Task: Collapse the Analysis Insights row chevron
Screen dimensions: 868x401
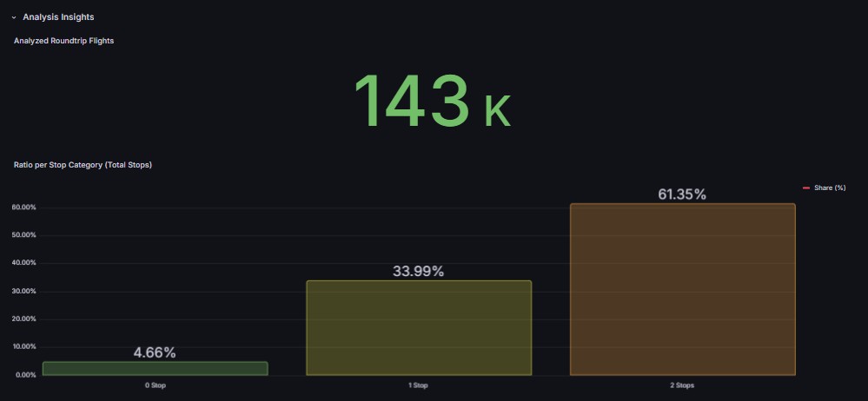Action: pos(14,17)
